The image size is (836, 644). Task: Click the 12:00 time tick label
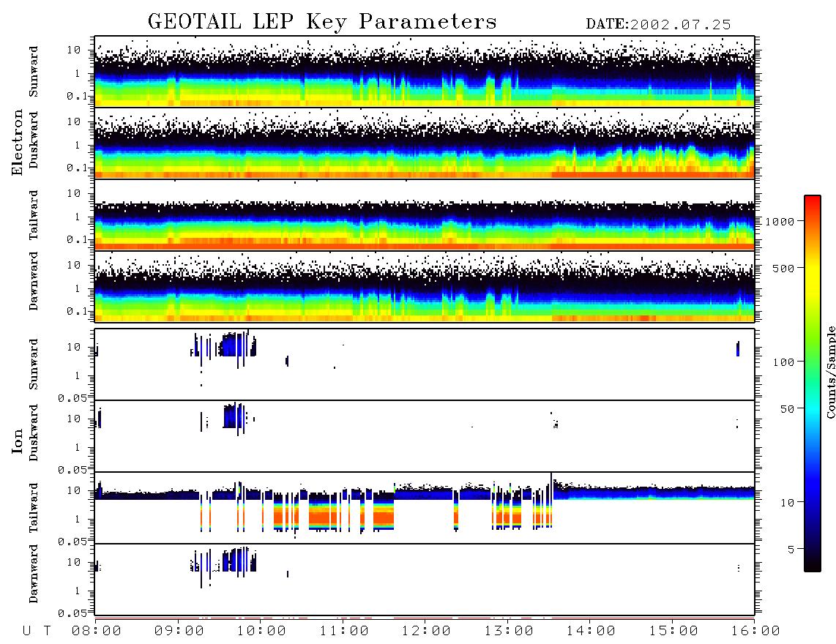[x=427, y=632]
